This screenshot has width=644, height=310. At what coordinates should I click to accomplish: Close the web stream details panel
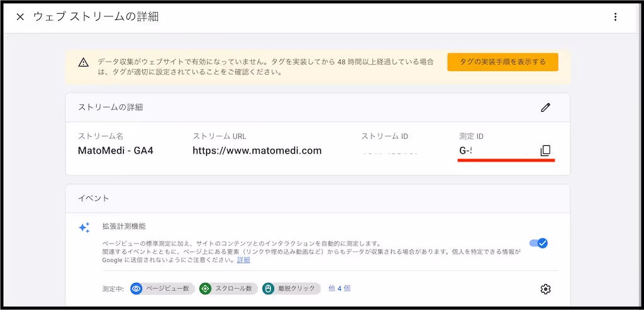[x=20, y=17]
